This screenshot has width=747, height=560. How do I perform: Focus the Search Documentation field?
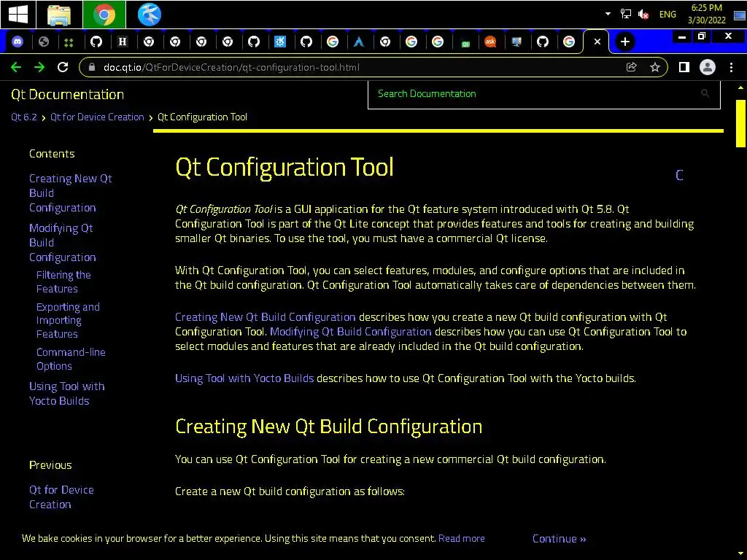[544, 94]
